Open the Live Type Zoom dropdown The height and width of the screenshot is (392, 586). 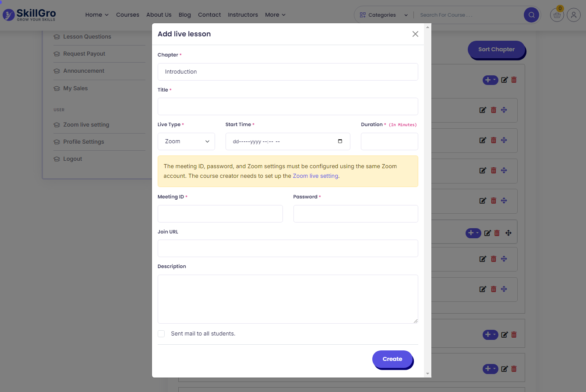coord(186,141)
